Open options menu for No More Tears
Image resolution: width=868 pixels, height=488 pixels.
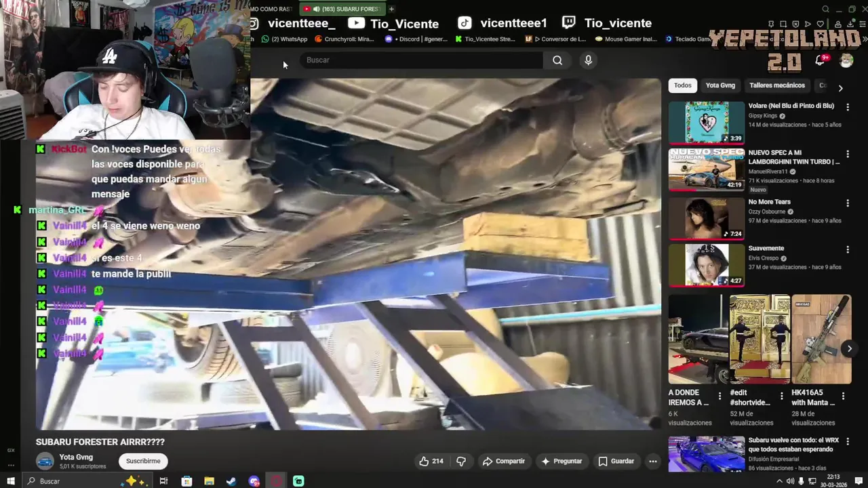848,203
